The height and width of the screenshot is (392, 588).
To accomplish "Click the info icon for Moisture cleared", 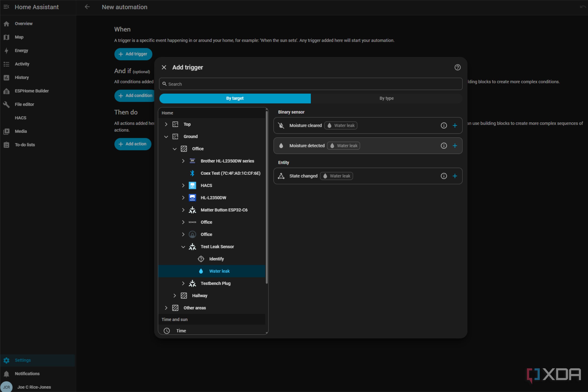I will 444,125.
